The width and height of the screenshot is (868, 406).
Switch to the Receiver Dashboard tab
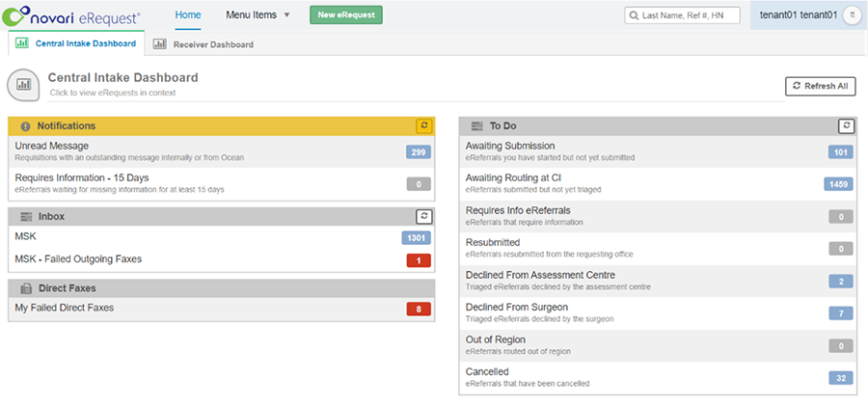tap(203, 44)
